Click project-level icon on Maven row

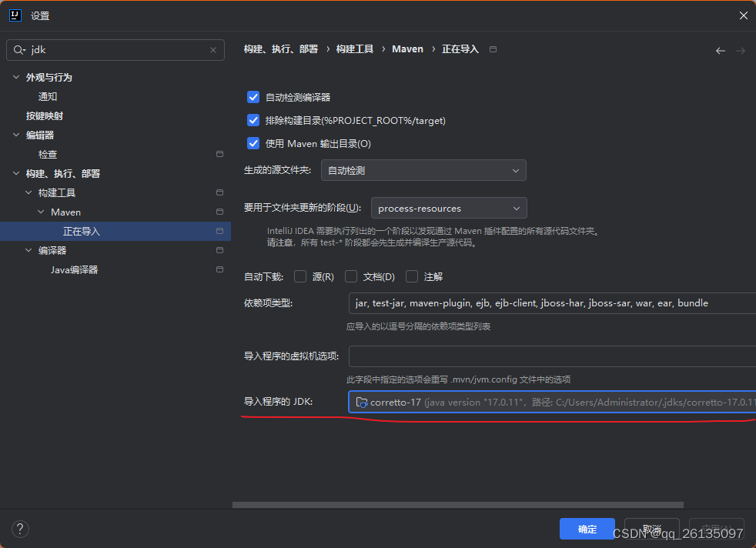click(220, 212)
